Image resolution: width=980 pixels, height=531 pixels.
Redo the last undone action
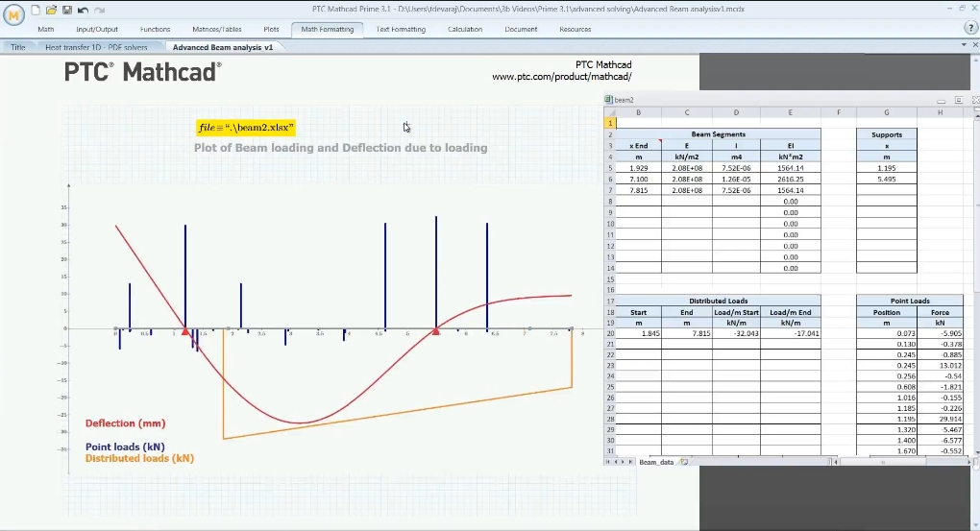tap(99, 10)
